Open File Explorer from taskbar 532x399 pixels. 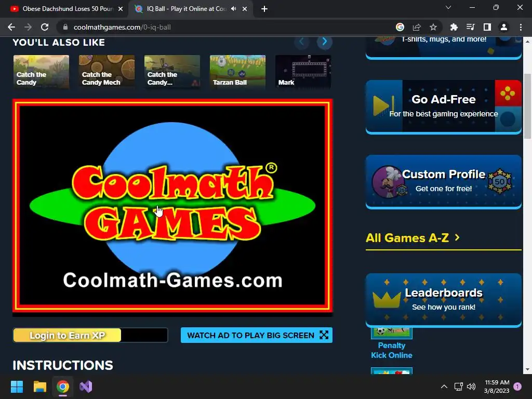pyautogui.click(x=39, y=387)
